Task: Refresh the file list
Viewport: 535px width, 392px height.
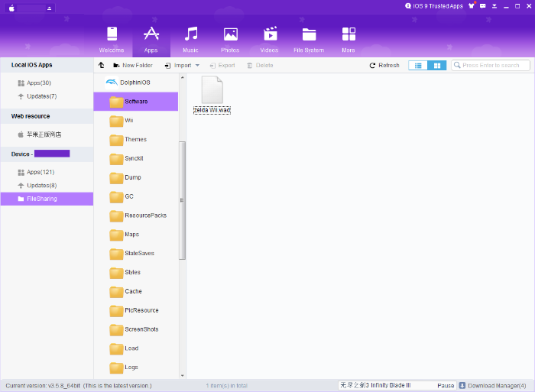Action: [384, 65]
